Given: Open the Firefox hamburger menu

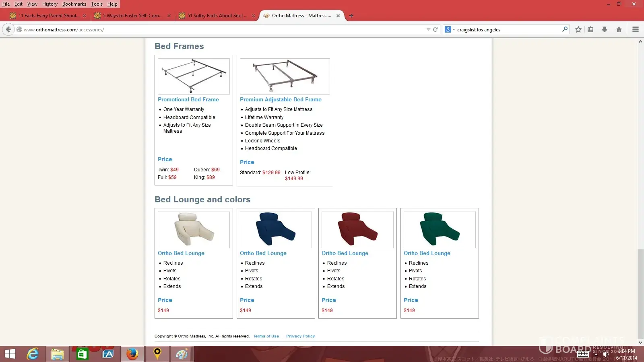Looking at the screenshot, I should click(636, 29).
